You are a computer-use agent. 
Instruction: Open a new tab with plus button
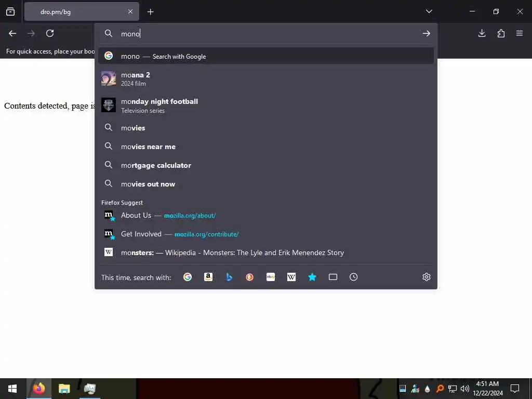point(150,12)
